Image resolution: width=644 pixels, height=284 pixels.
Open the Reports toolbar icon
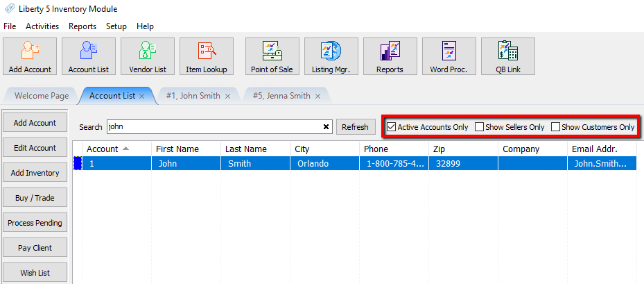pos(390,56)
